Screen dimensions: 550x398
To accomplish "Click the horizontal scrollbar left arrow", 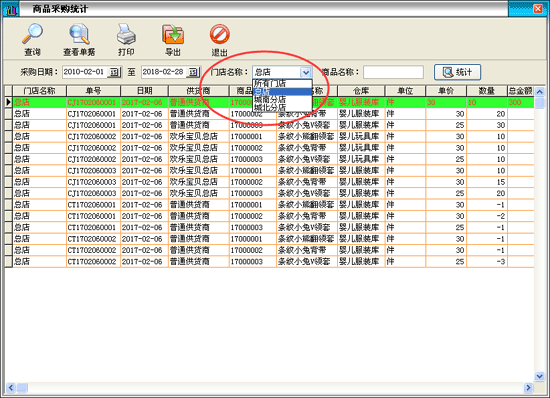I will pyautogui.click(x=11, y=387).
